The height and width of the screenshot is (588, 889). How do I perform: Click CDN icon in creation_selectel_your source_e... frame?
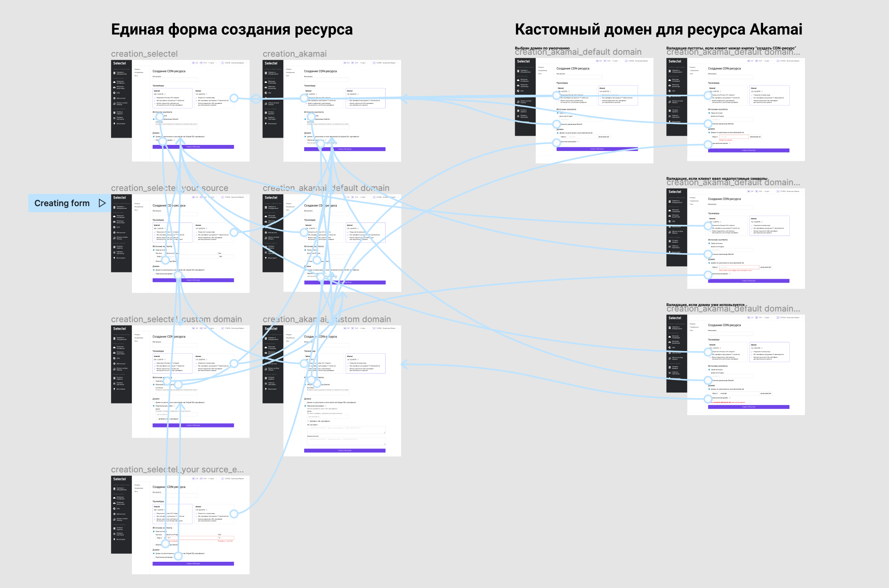[x=114, y=509]
